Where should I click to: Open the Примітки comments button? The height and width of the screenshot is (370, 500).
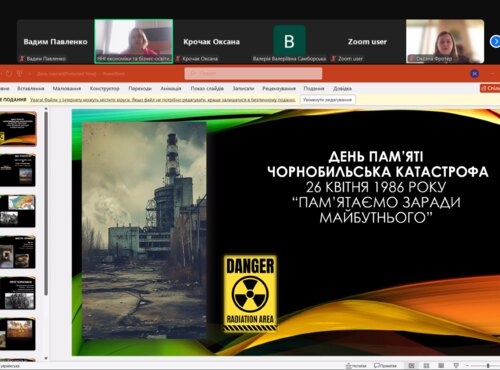[x=385, y=366]
